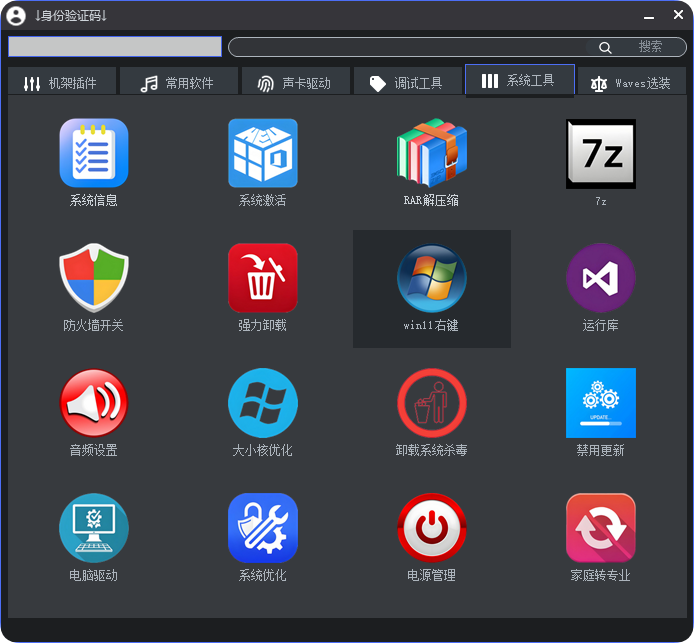Launch the 7z archive icon
Image resolution: width=694 pixels, height=643 pixels.
(601, 154)
